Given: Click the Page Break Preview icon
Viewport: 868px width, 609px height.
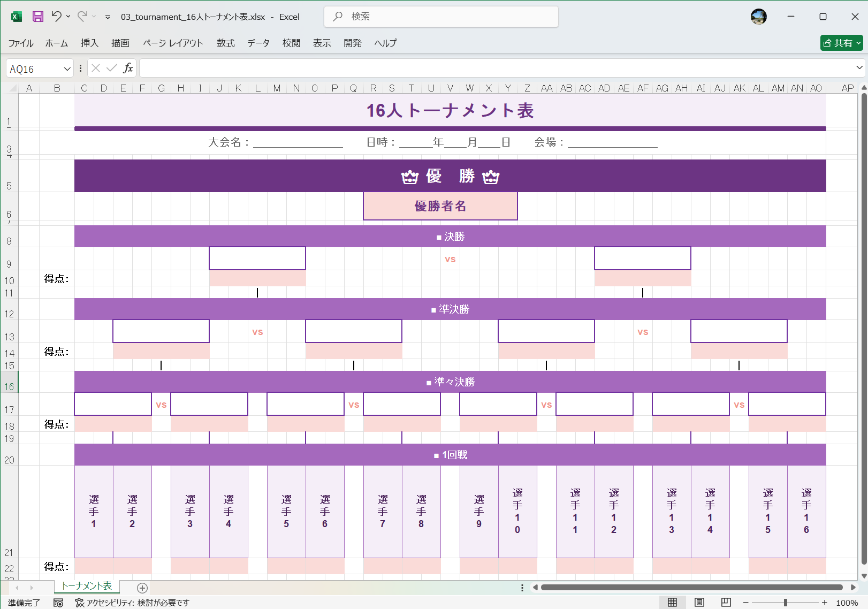Looking at the screenshot, I should point(725,602).
